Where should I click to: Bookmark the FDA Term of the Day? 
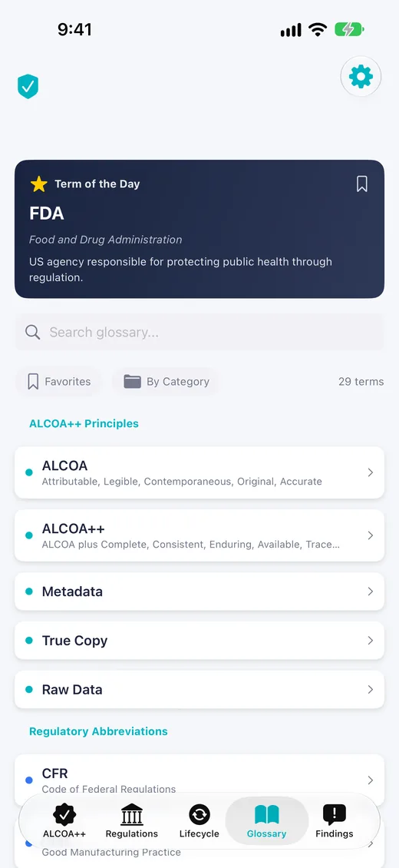(362, 184)
